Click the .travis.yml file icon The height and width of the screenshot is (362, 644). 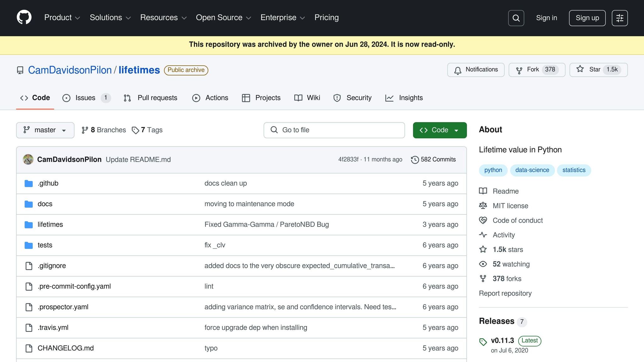tap(29, 328)
